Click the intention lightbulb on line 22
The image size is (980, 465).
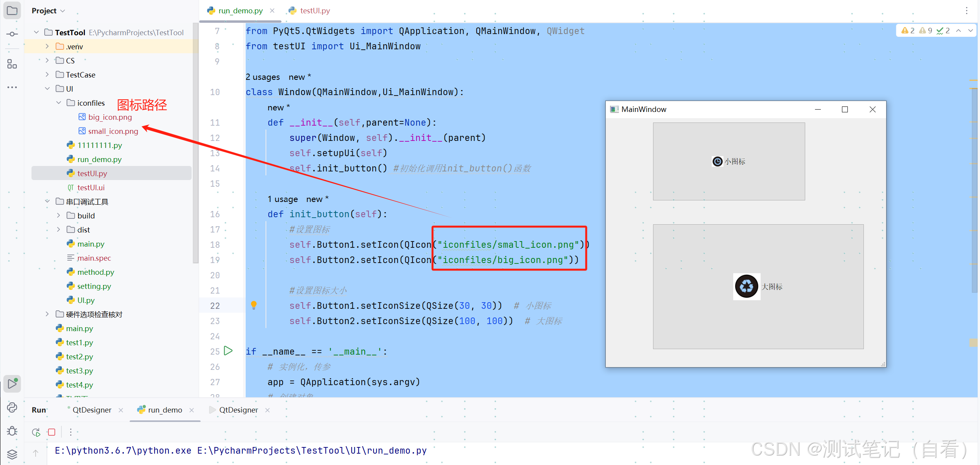point(254,305)
